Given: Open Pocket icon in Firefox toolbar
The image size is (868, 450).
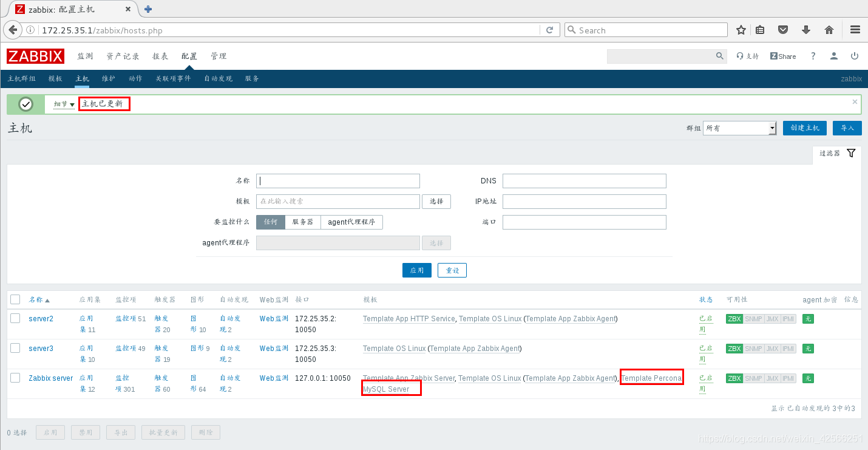Looking at the screenshot, I should (783, 30).
